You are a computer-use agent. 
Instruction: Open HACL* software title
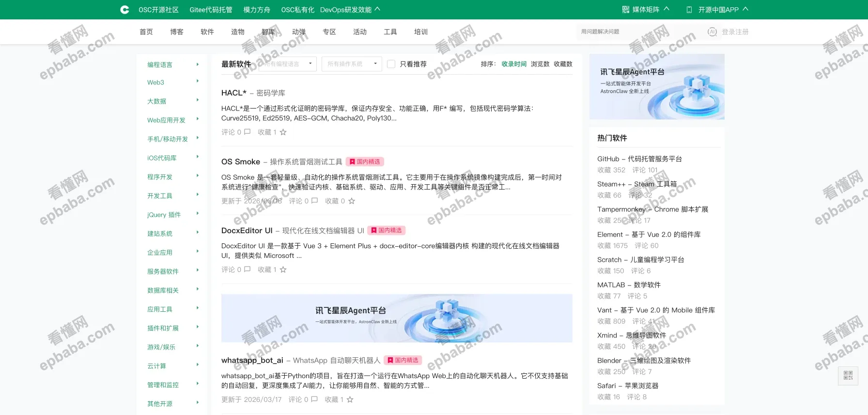click(x=234, y=93)
